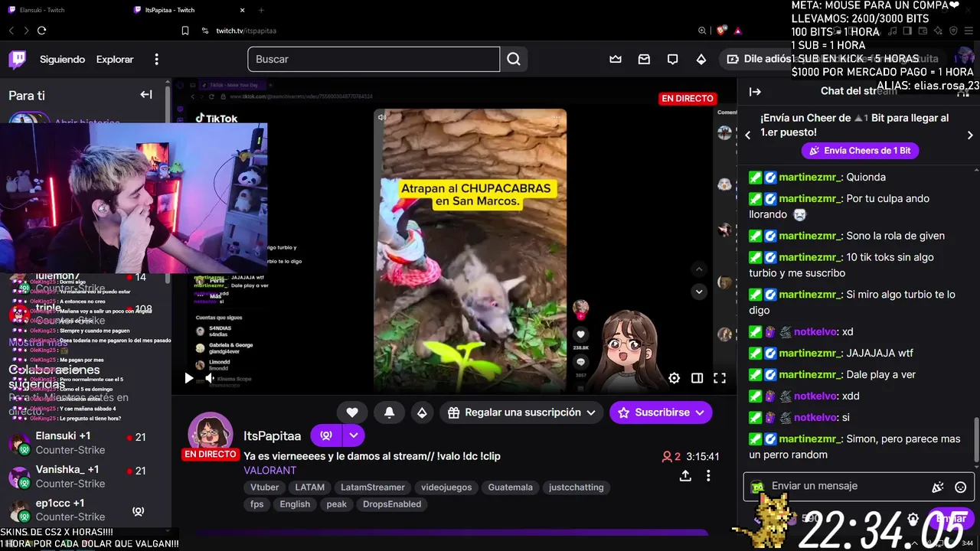Open the Explorar page
The width and height of the screenshot is (980, 551).
(115, 60)
